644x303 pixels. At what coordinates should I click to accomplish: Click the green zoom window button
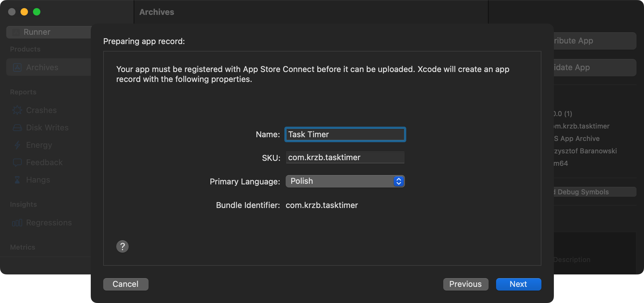coord(37,12)
